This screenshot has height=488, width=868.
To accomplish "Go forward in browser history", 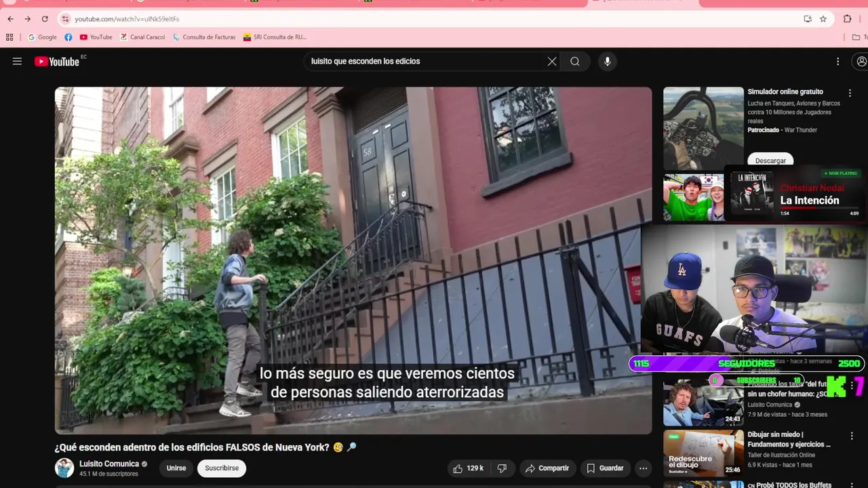I will [x=28, y=19].
